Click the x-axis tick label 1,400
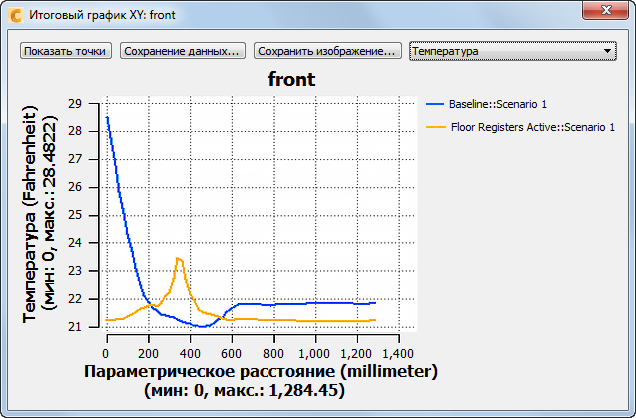Image resolution: width=636 pixels, height=418 pixels. [398, 354]
